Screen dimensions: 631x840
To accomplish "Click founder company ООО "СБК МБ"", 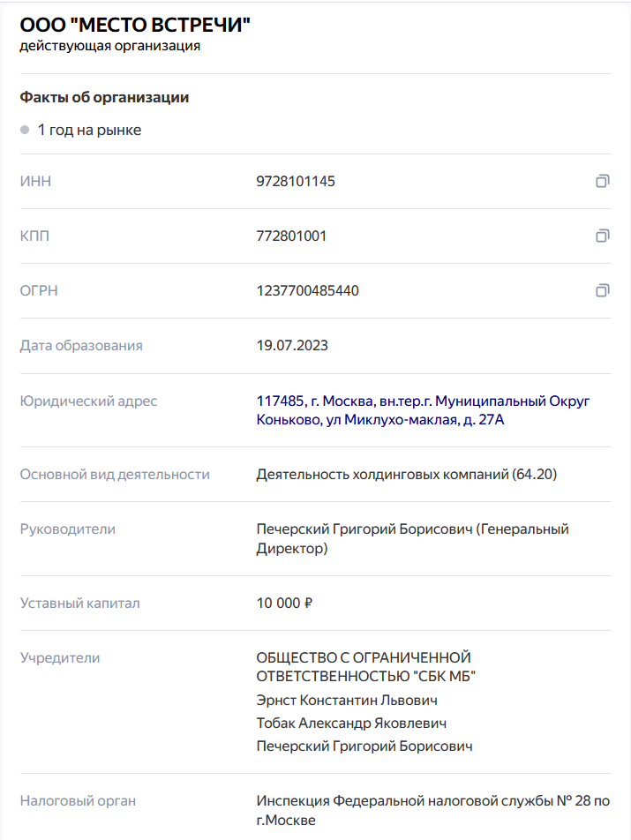I will point(365,667).
